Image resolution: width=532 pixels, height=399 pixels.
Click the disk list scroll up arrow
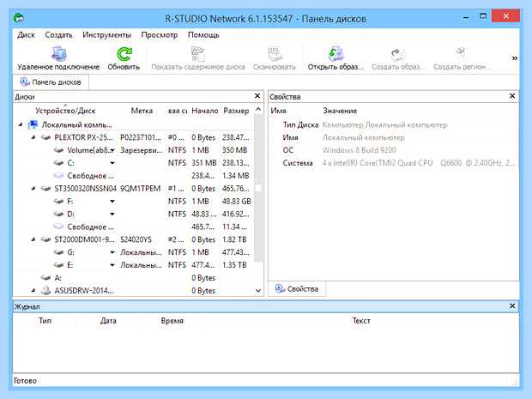click(x=258, y=109)
